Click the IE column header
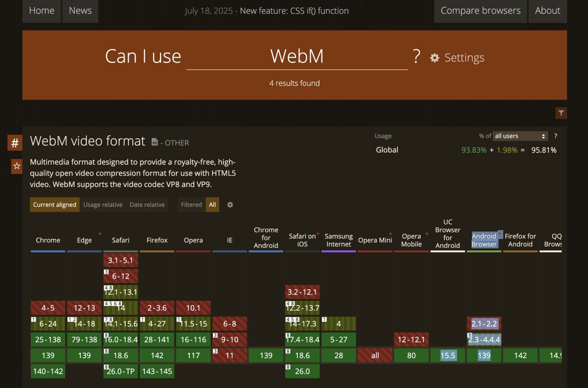The width and height of the screenshot is (588, 388). pos(230,240)
